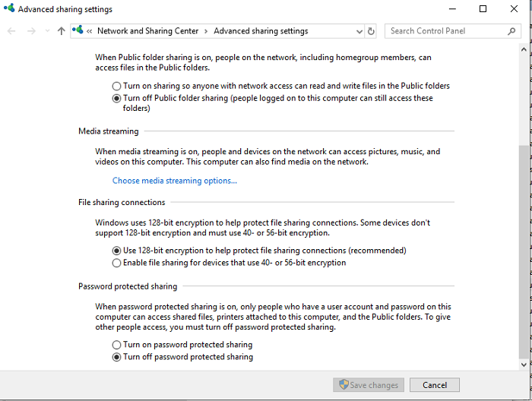Expand arrow after Network and Sharing Center

206,31
